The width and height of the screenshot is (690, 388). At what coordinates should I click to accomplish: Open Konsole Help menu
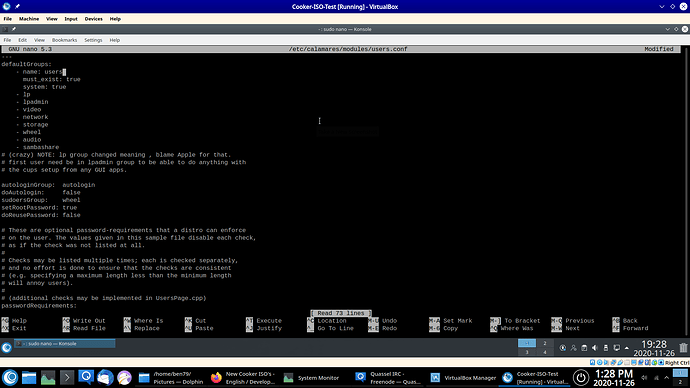[x=114, y=40]
